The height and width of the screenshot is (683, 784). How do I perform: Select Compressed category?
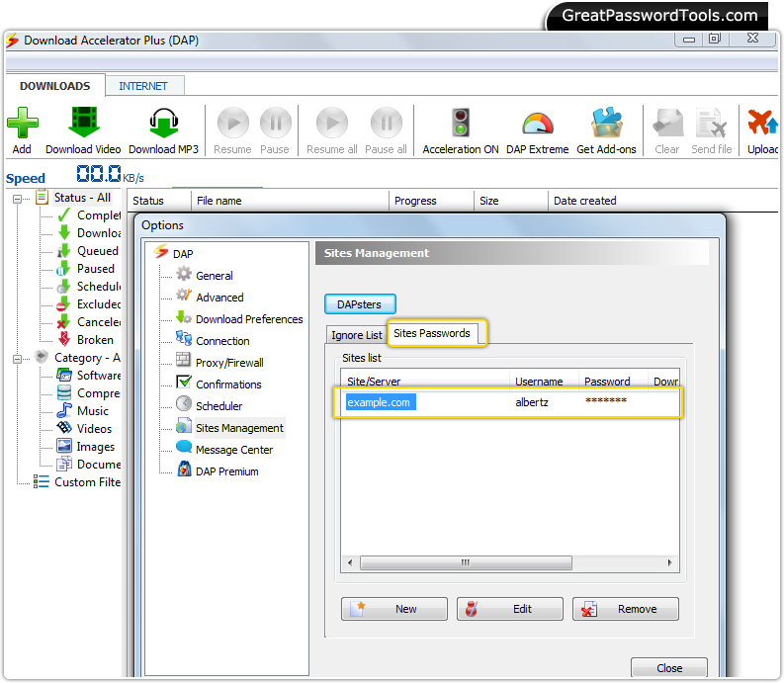[x=89, y=393]
